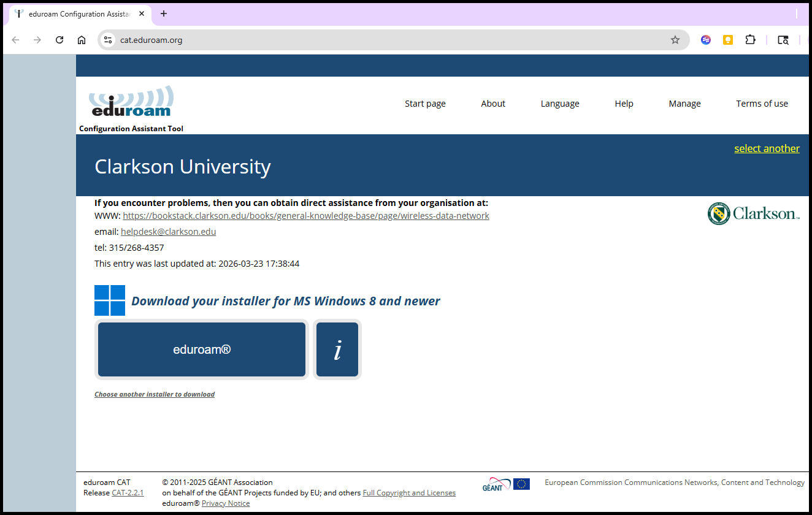Click the Clarkson University logo
The width and height of the screenshot is (812, 515).
coord(753,213)
